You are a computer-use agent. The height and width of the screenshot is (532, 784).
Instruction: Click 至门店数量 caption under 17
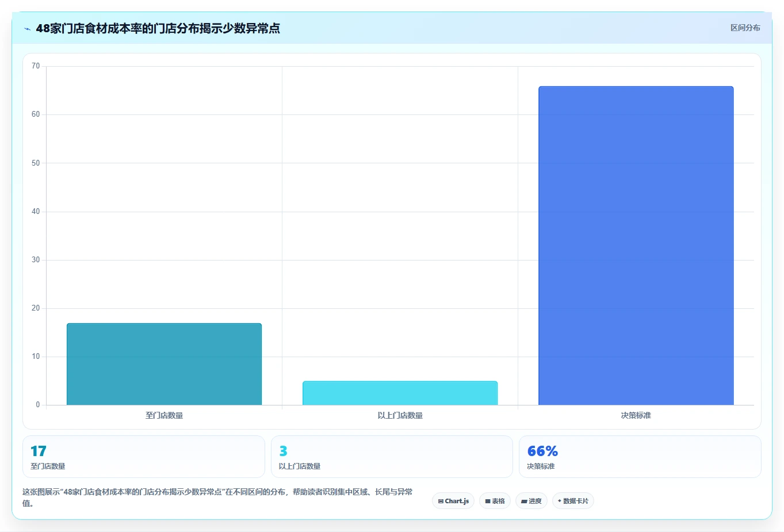(48, 466)
